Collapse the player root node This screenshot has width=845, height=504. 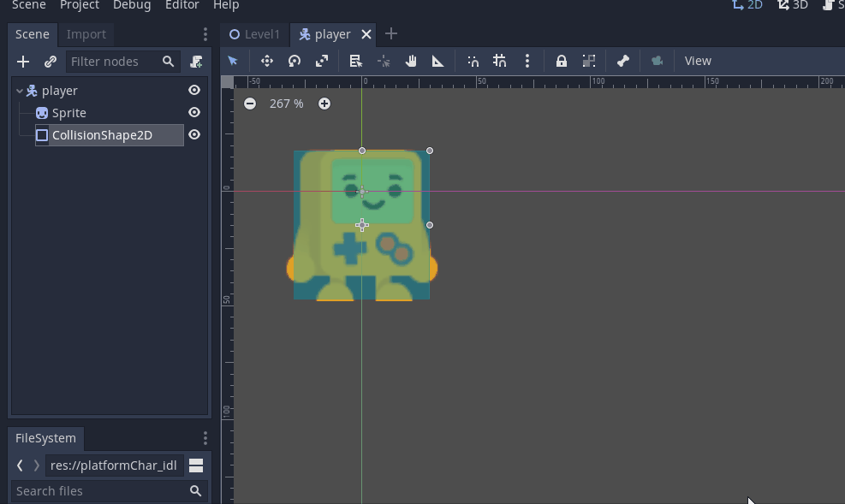click(x=20, y=91)
